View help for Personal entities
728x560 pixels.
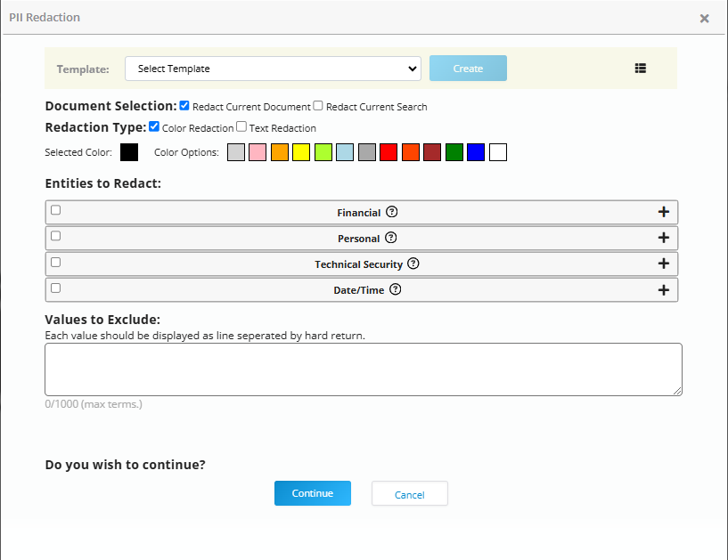[x=392, y=238]
